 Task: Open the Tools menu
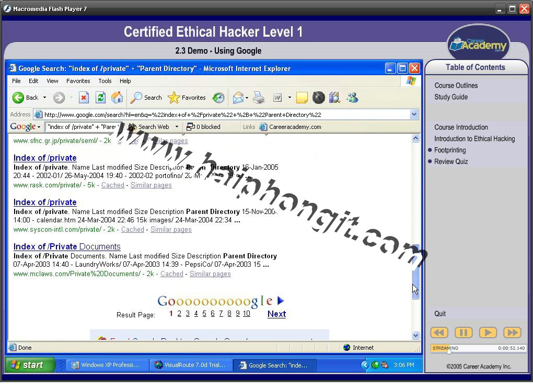(x=105, y=81)
